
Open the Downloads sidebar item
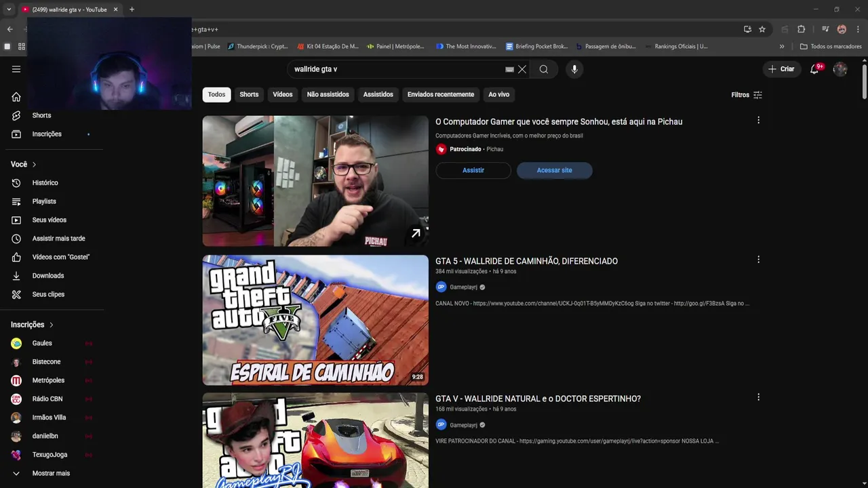click(47, 276)
